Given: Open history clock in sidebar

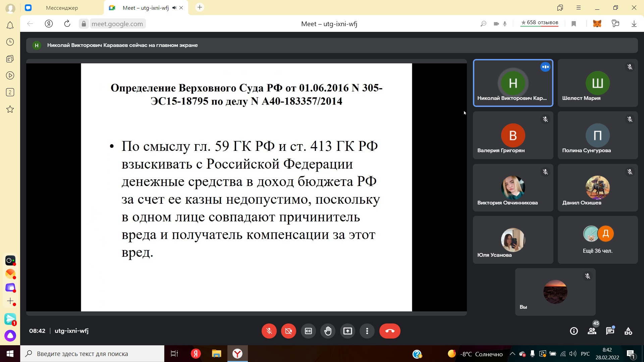Looking at the screenshot, I should 10,42.
